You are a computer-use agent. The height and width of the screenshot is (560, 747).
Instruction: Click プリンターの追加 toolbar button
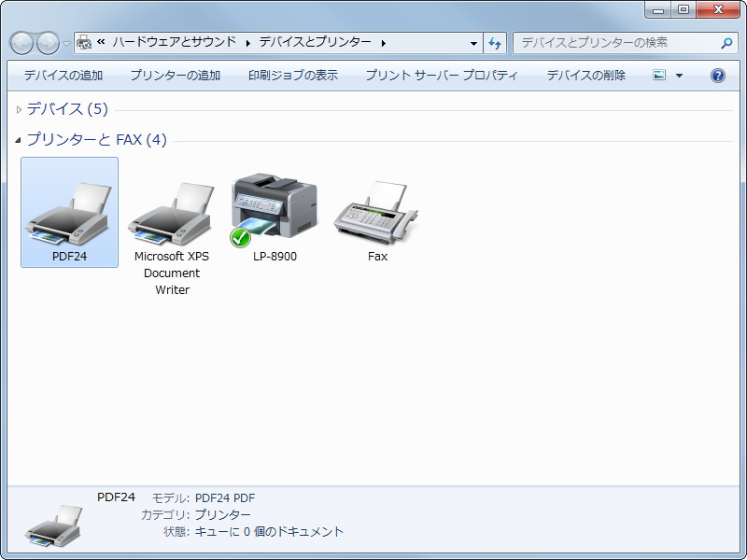[176, 76]
